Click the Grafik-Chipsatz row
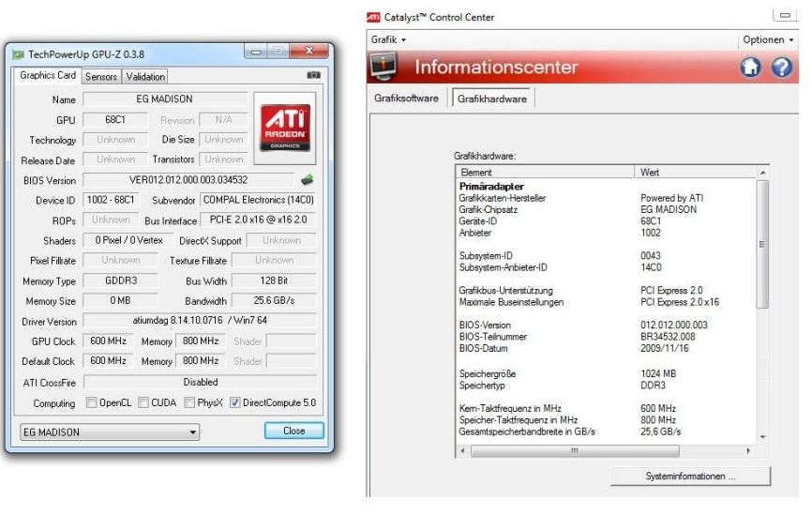The width and height of the screenshot is (812, 515). tap(607, 210)
